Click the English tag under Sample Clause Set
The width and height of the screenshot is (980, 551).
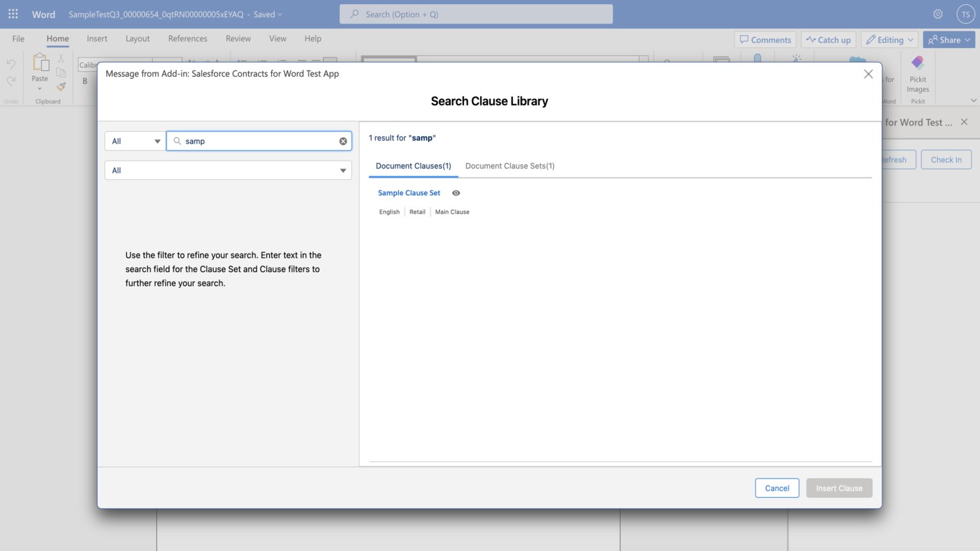point(390,212)
